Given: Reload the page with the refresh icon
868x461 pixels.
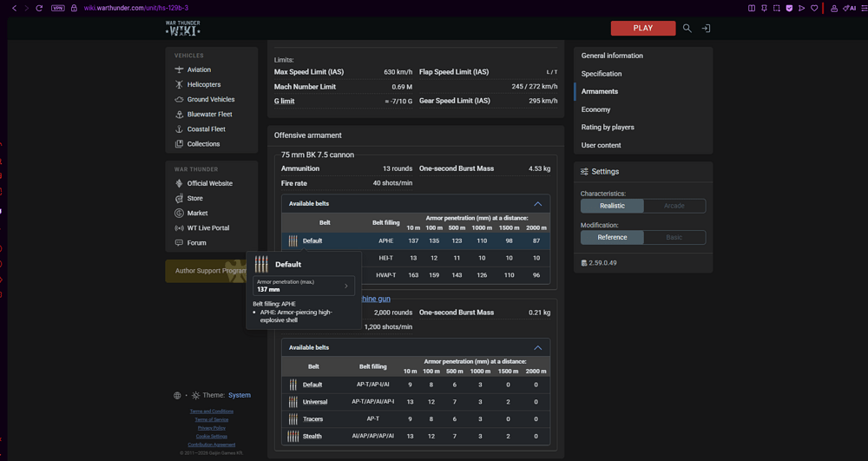Looking at the screenshot, I should (39, 8).
